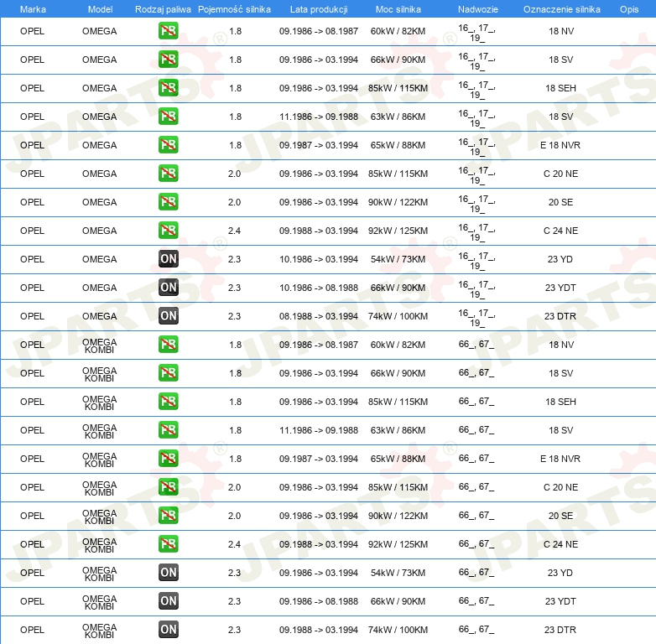Click OPEL brand in first table row
This screenshot has height=644, width=656.
pos(32,31)
